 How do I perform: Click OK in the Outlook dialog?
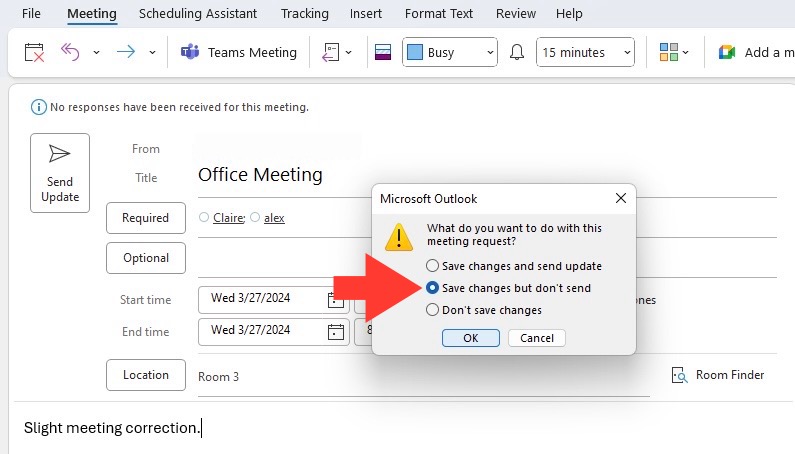[471, 338]
